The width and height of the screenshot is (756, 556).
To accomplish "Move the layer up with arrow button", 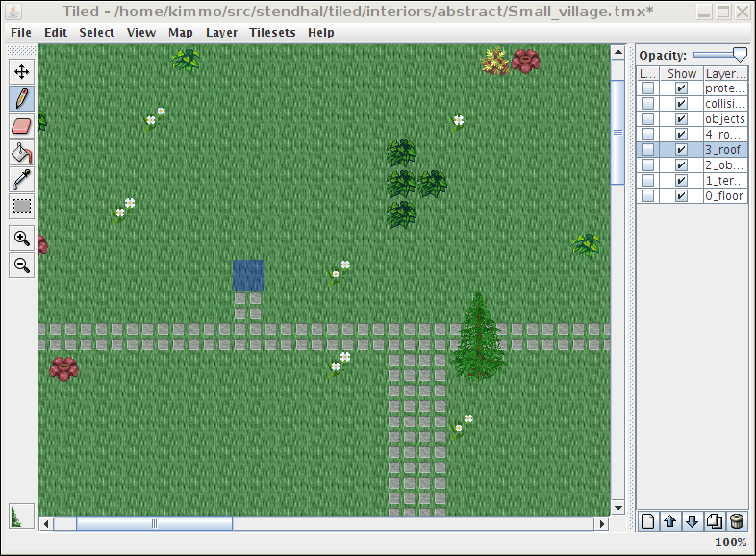I will pos(670,521).
